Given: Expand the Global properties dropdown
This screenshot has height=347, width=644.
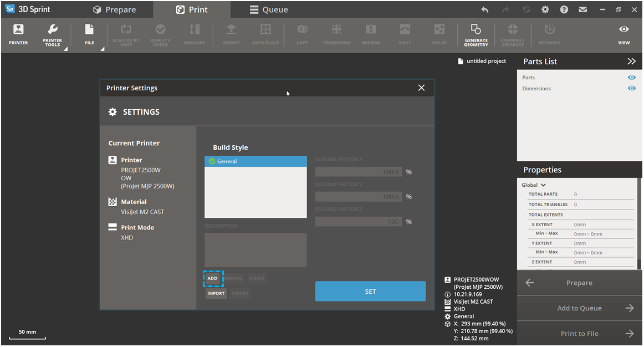Looking at the screenshot, I should 534,185.
